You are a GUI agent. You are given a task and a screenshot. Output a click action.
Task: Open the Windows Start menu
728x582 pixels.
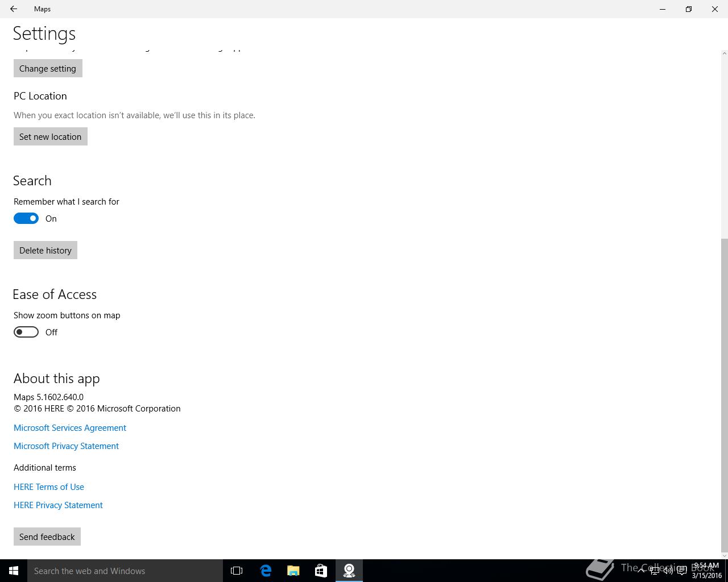(14, 571)
